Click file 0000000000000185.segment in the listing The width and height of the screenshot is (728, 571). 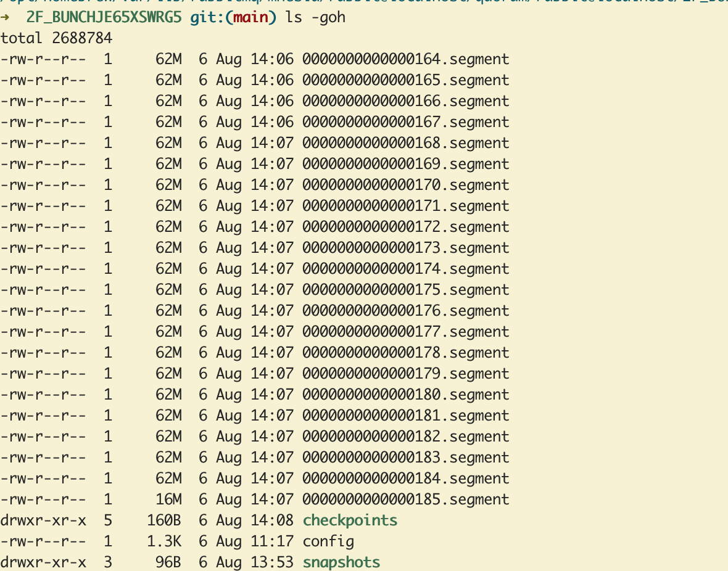[405, 499]
